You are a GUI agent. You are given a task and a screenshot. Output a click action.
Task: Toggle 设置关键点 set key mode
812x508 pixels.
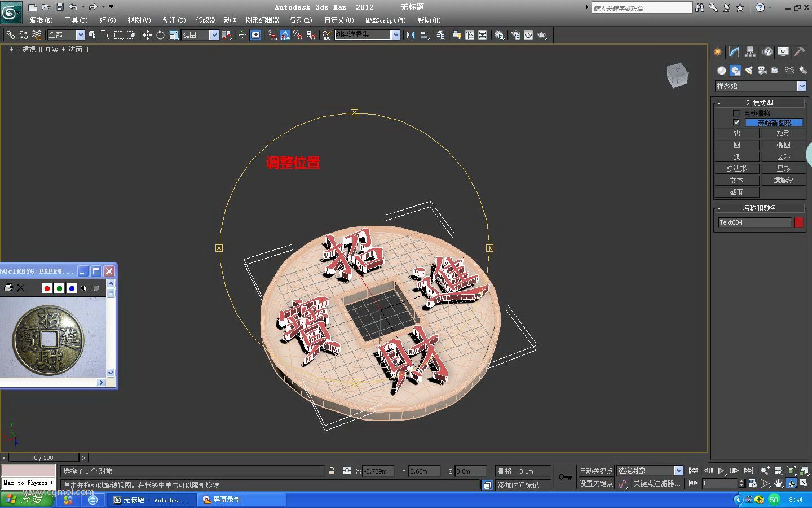click(x=596, y=484)
